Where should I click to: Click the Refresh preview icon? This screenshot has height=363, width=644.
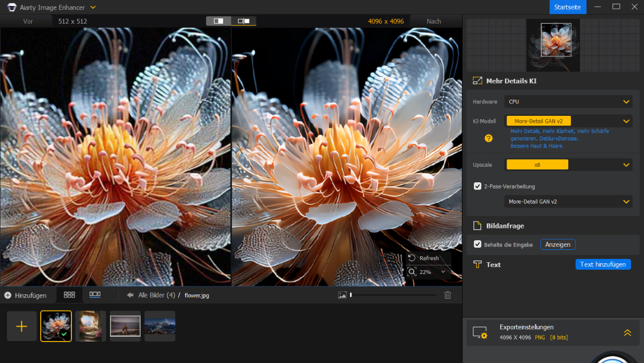click(412, 258)
